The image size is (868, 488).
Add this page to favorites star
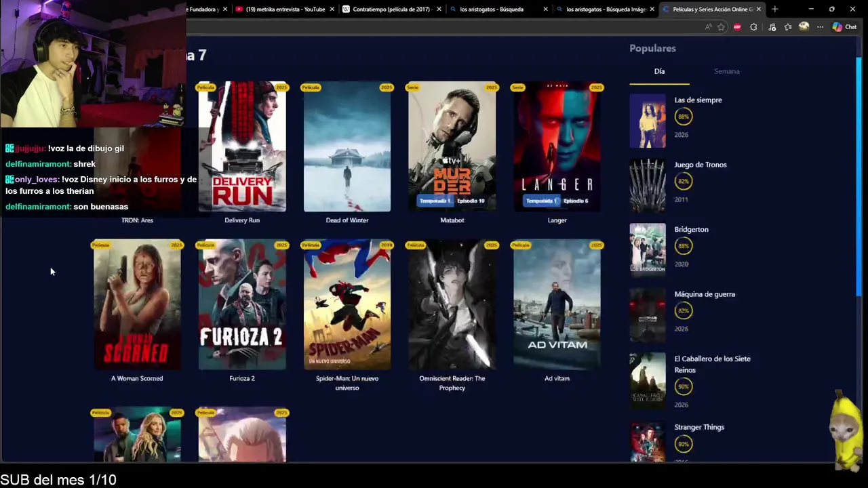click(x=721, y=27)
